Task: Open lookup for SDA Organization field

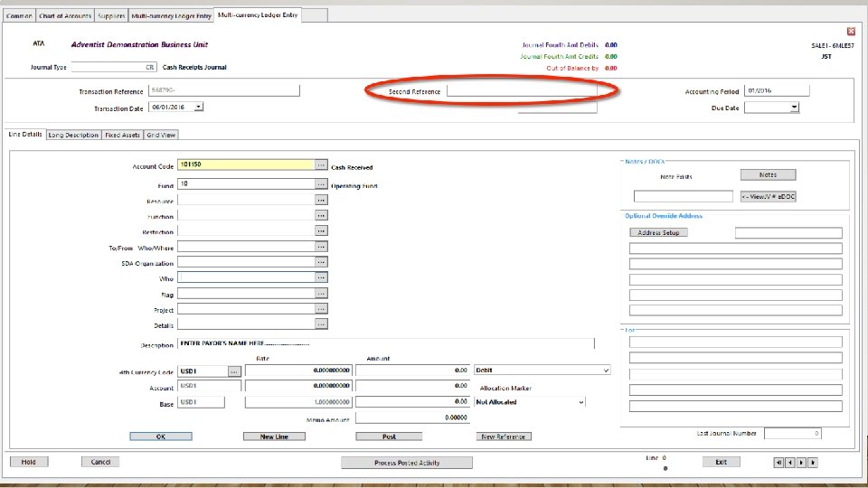Action: [x=321, y=262]
